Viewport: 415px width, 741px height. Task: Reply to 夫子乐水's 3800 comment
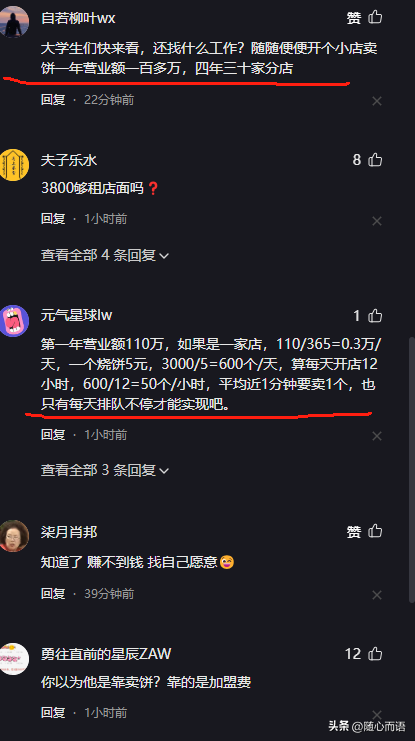(x=53, y=219)
